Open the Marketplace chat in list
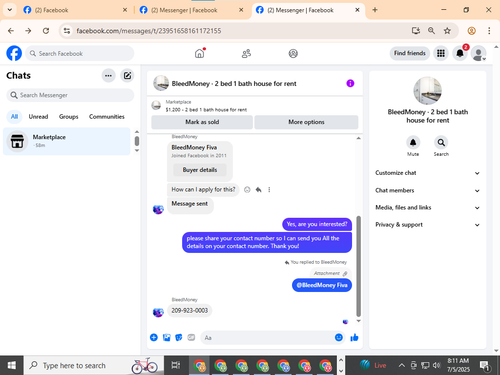Image resolution: width=500 pixels, height=375 pixels. point(67,141)
